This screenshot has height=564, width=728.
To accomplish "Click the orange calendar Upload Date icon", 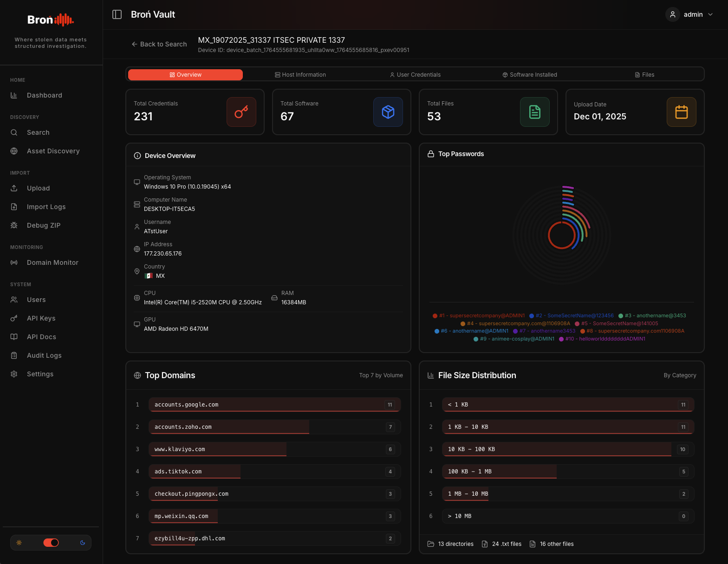I will click(x=682, y=112).
